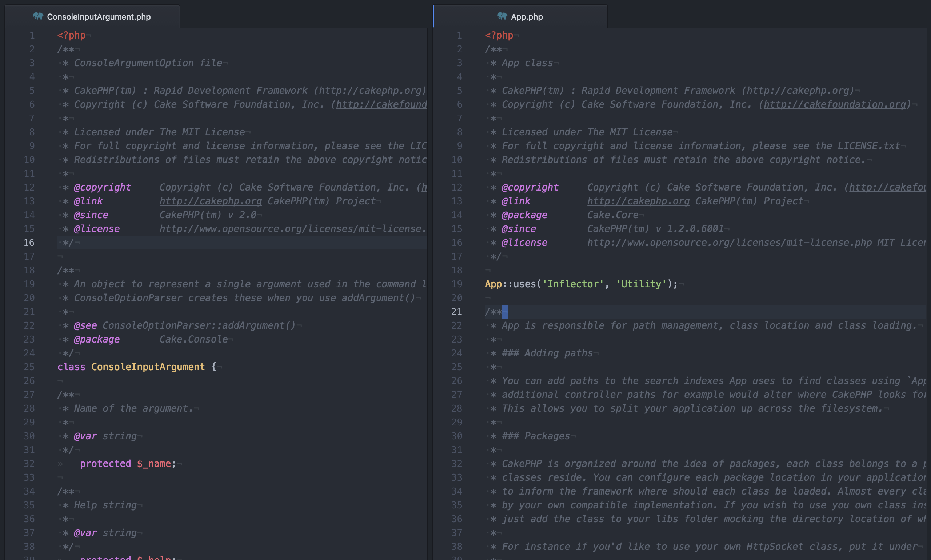Image resolution: width=931 pixels, height=560 pixels.
Task: Open cakephp.org link on line 13 in App.php
Action: pos(638,201)
